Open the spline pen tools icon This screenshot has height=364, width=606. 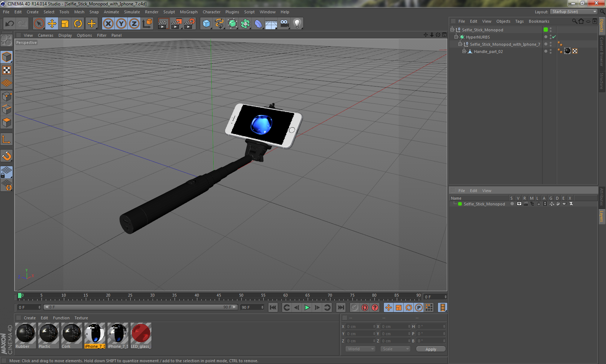219,24
